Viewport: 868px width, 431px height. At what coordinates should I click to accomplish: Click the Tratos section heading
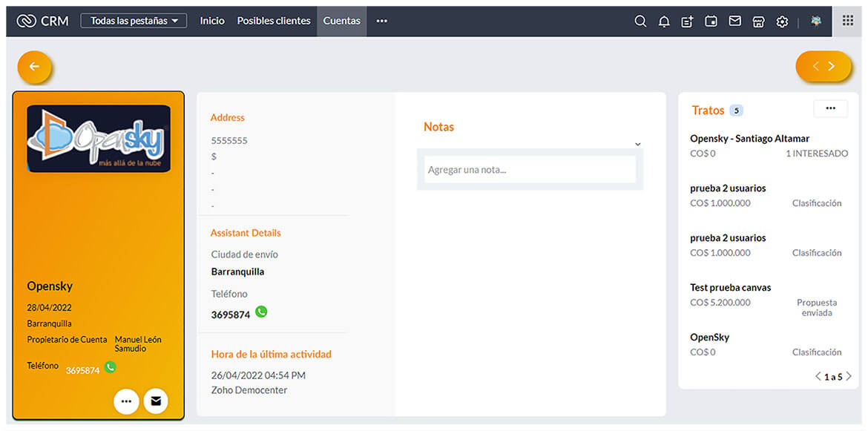click(708, 110)
